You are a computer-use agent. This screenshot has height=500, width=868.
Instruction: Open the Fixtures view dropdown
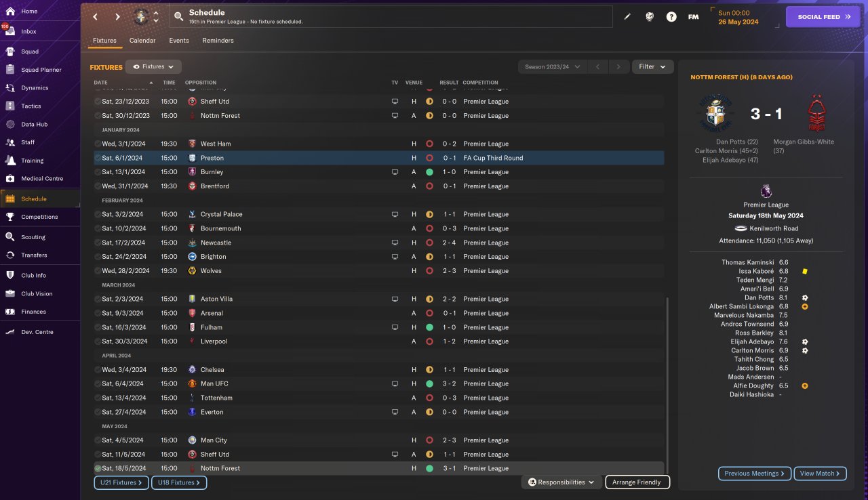153,67
